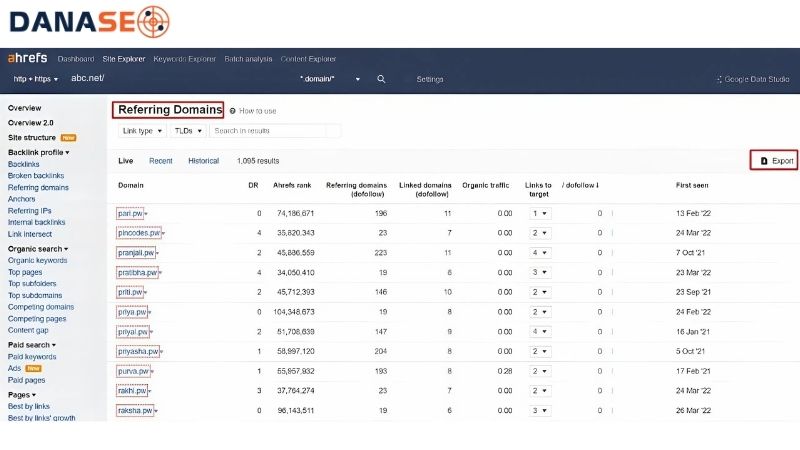This screenshot has width=800, height=450.
Task: Open Site structure in the sidebar
Action: 32,138
